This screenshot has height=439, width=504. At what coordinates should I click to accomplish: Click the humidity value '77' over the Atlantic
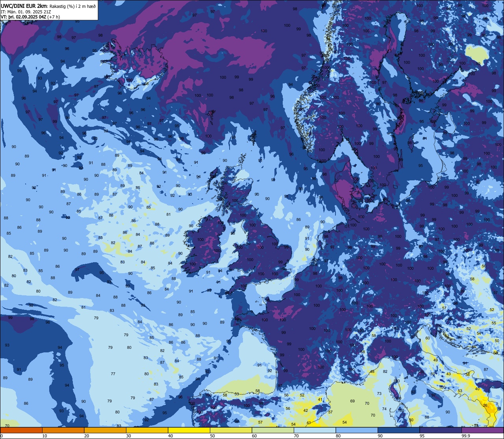point(113,374)
